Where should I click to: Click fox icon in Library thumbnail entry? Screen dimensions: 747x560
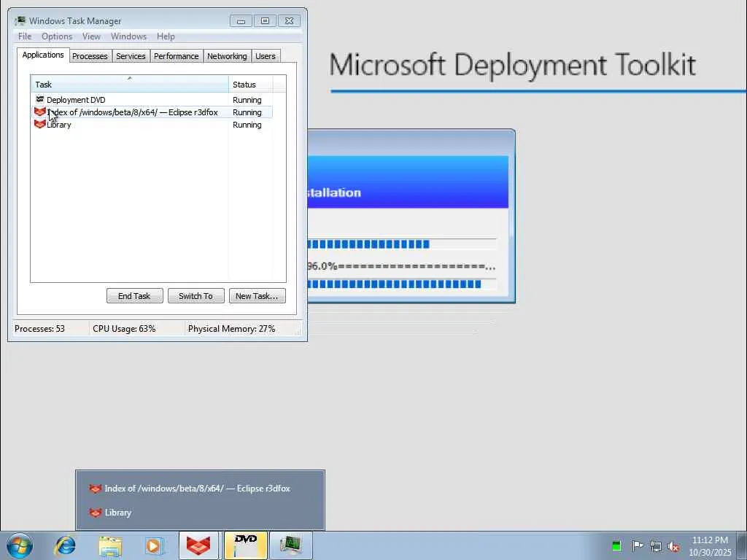pyautogui.click(x=96, y=513)
